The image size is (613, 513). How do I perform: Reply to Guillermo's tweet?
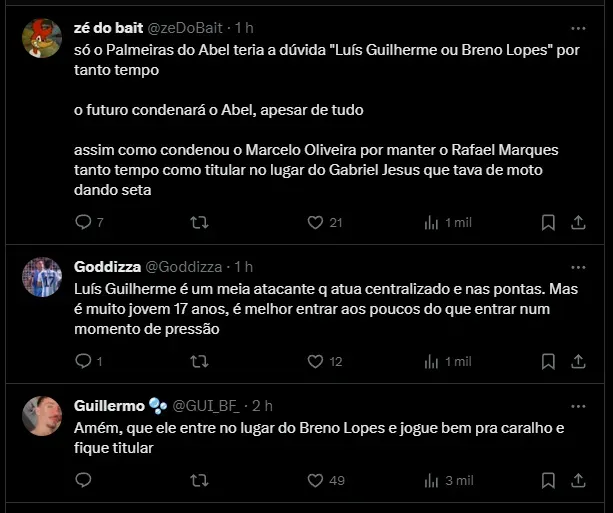[83, 480]
